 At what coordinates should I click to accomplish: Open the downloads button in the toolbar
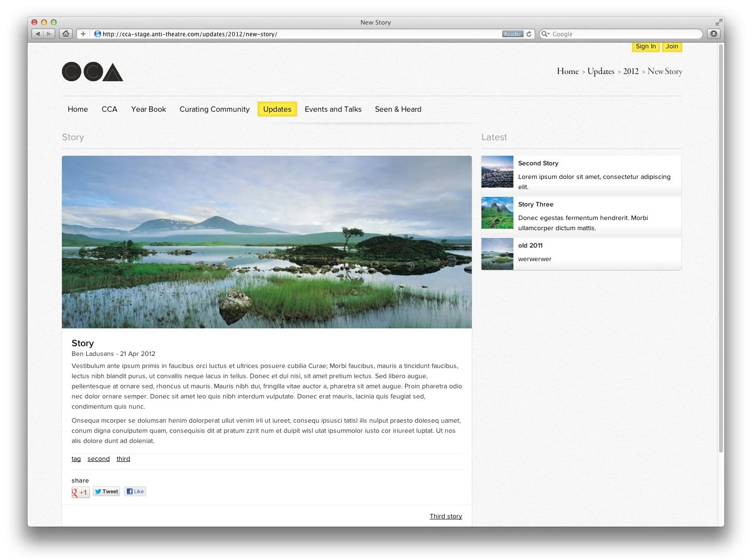tap(713, 34)
